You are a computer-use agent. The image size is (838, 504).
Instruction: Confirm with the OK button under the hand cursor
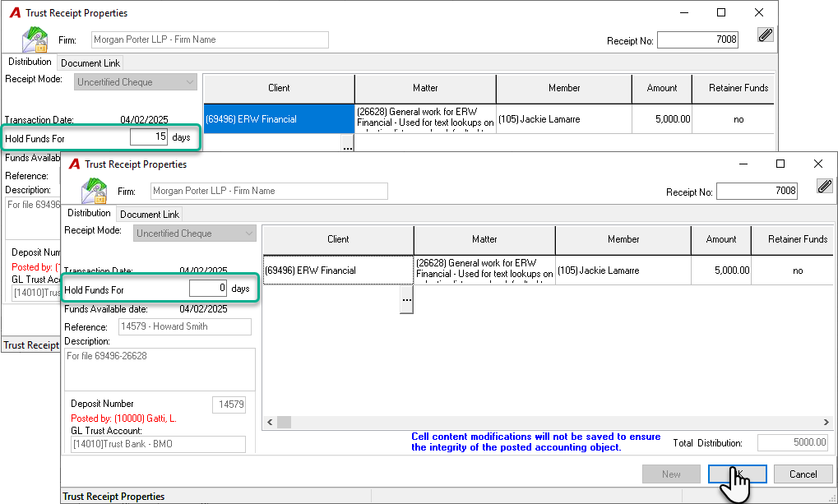coord(738,474)
